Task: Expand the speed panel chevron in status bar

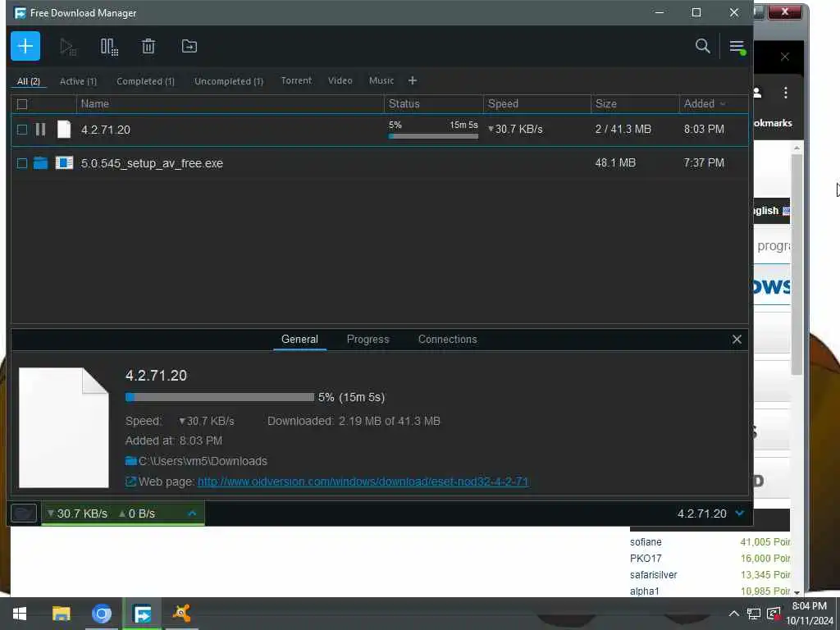Action: pyautogui.click(x=192, y=514)
